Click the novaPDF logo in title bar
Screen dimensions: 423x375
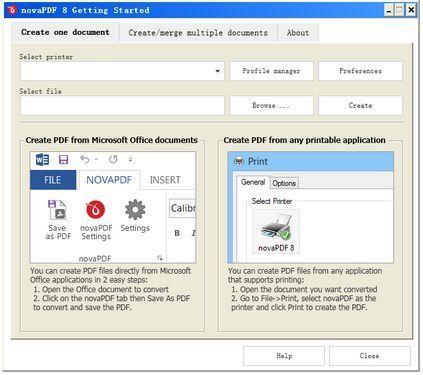pyautogui.click(x=12, y=10)
